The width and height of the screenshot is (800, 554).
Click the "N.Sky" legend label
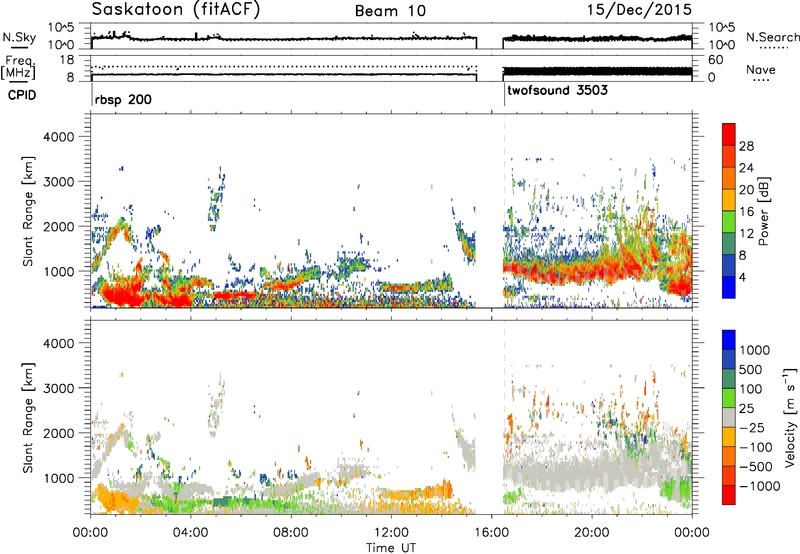[x=19, y=37]
